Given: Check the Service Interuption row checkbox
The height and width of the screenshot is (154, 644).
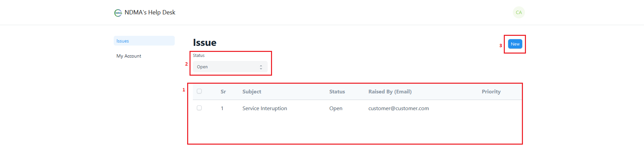Looking at the screenshot, I should click(199, 108).
